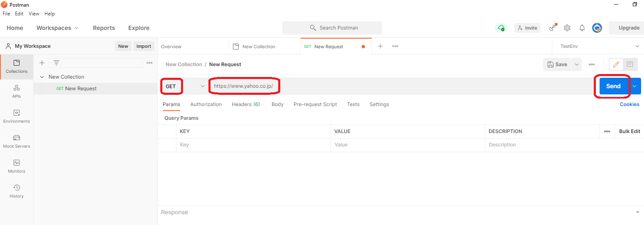Select the Pre-request Script tab

coord(315,104)
